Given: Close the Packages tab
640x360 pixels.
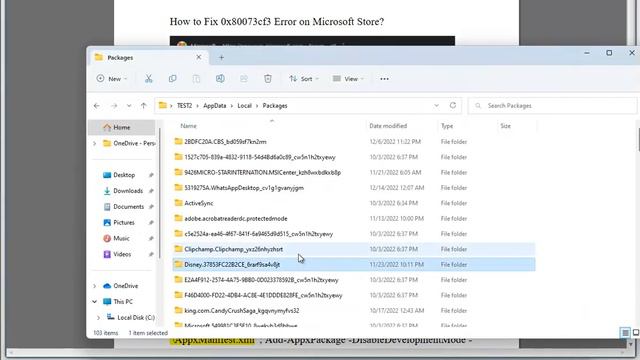Looking at the screenshot, I should coord(199,57).
